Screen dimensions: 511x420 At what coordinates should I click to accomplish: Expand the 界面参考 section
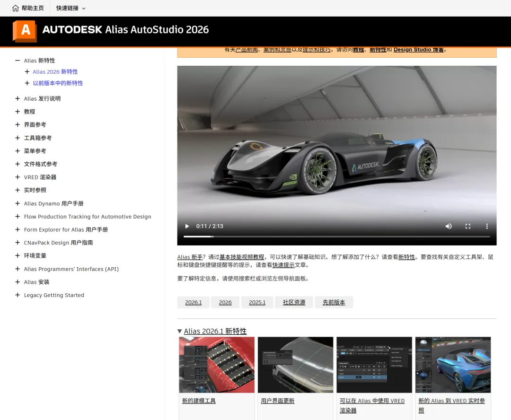tap(18, 124)
